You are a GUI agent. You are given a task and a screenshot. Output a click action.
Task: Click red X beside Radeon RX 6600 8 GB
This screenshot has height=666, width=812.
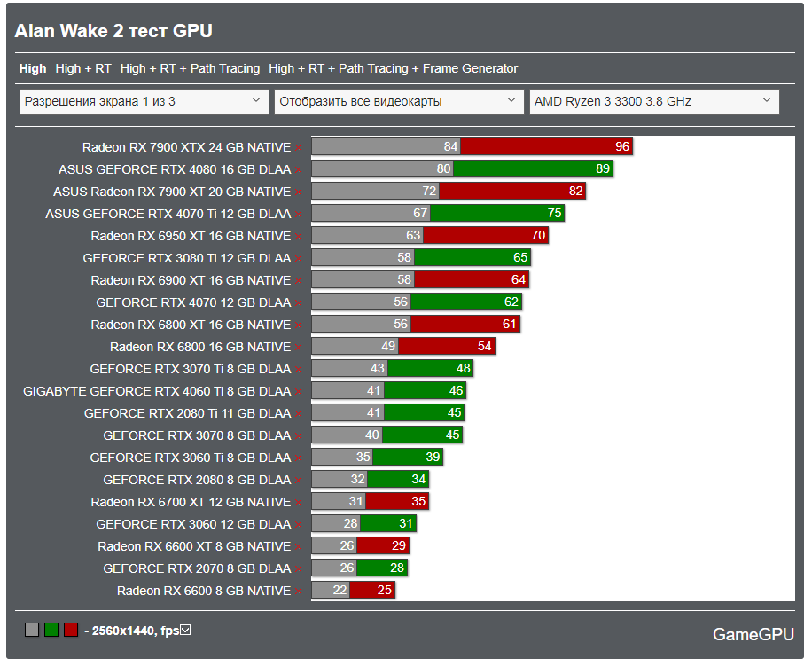click(x=299, y=592)
